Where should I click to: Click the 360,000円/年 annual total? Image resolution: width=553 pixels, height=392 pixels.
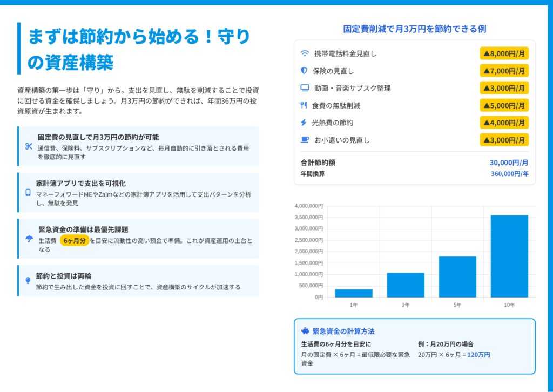pos(509,174)
